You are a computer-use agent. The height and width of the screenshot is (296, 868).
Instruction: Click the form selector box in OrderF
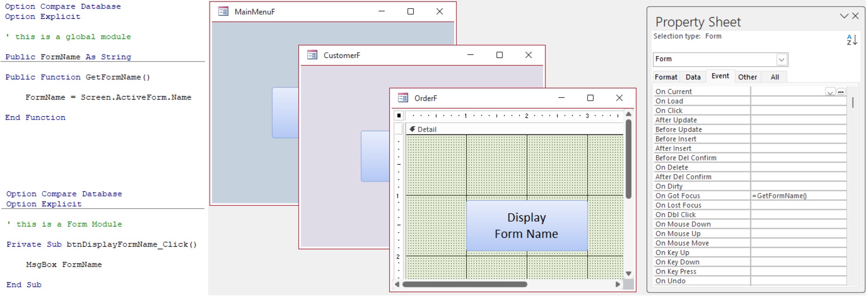[399, 116]
